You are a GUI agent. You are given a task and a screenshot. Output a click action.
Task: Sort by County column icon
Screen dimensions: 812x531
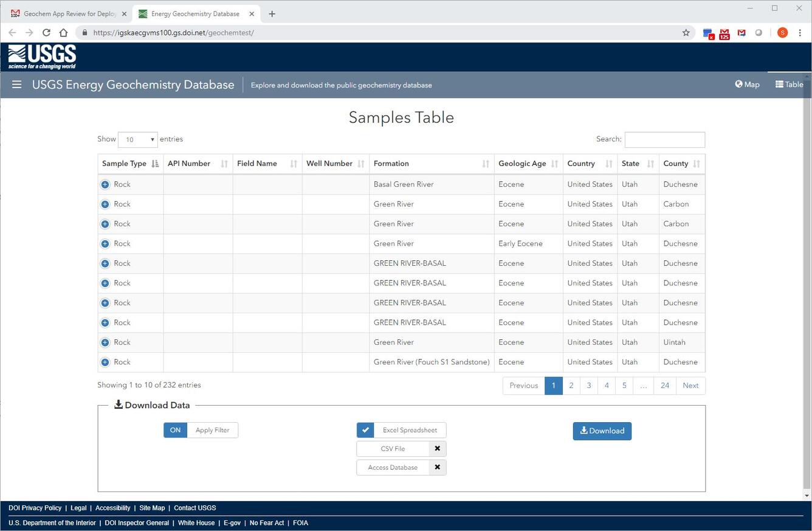pyautogui.click(x=697, y=164)
